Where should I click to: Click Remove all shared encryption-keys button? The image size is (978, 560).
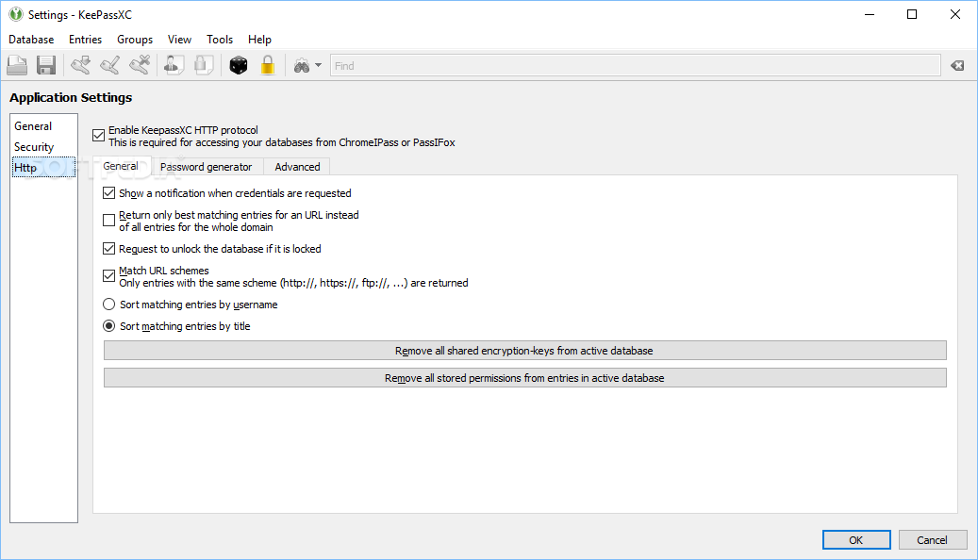pos(524,351)
